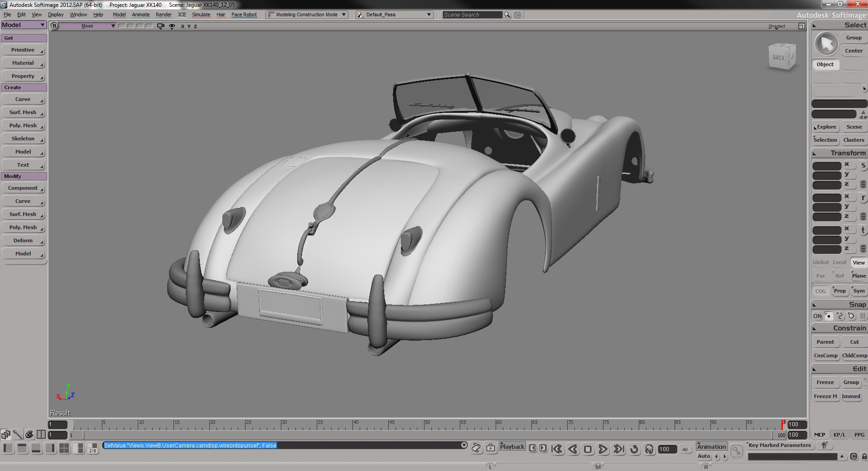Screen dimensions: 868x471
Task: Open the Shaded display mode menu
Action: click(x=776, y=26)
